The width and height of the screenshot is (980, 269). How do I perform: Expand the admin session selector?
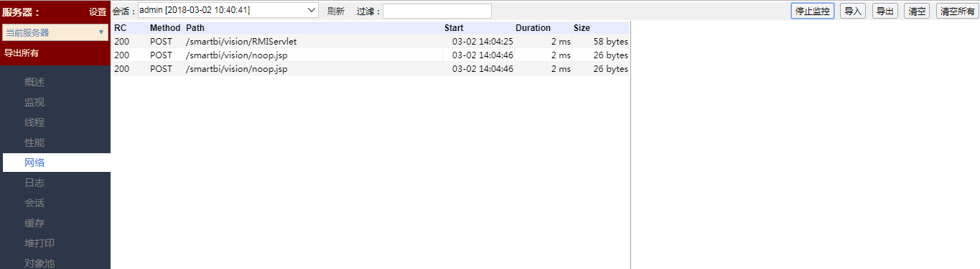tap(228, 10)
